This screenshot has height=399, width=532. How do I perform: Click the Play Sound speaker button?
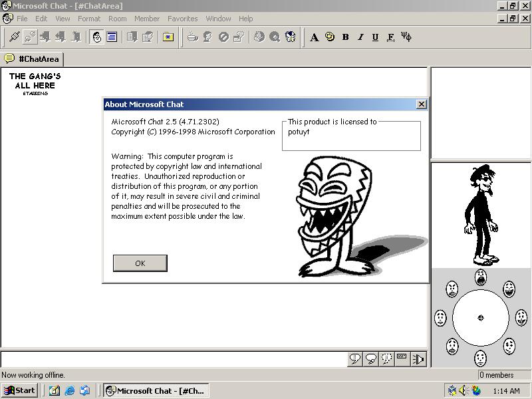tap(418, 359)
